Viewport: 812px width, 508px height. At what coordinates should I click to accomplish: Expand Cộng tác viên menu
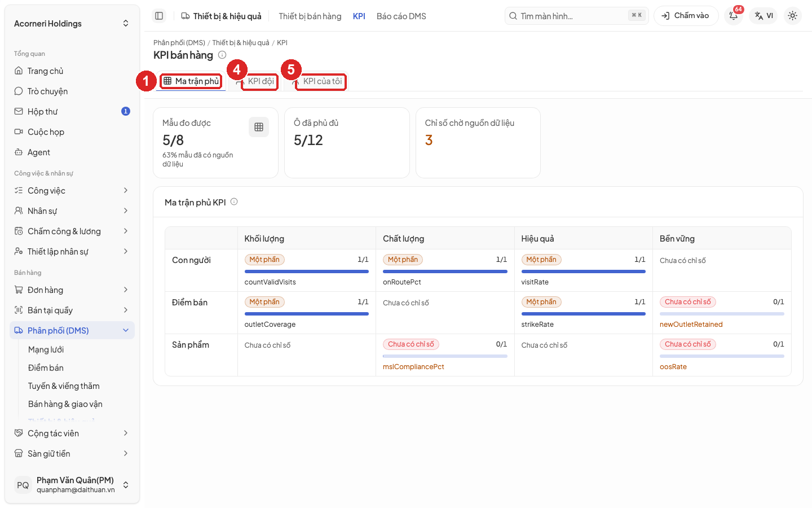pyautogui.click(x=72, y=433)
